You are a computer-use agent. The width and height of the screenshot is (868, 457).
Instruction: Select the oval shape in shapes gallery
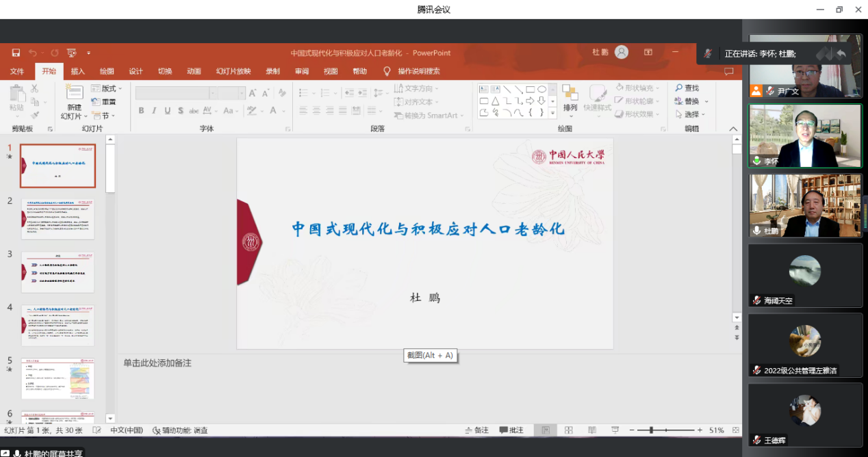[x=541, y=89]
